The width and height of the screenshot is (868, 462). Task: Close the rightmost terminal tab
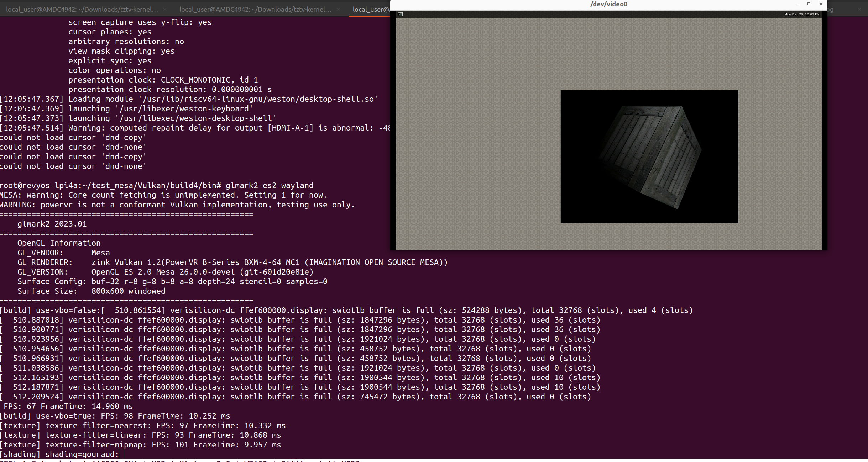859,10
